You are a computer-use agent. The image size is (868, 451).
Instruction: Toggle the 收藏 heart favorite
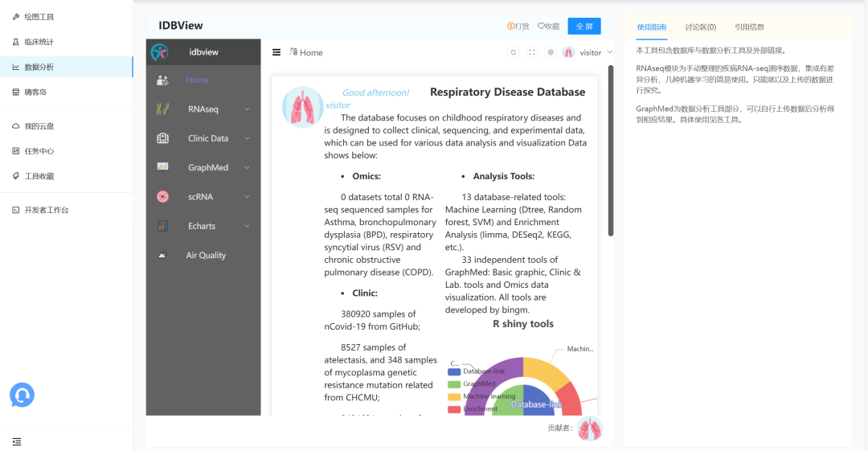pos(548,27)
